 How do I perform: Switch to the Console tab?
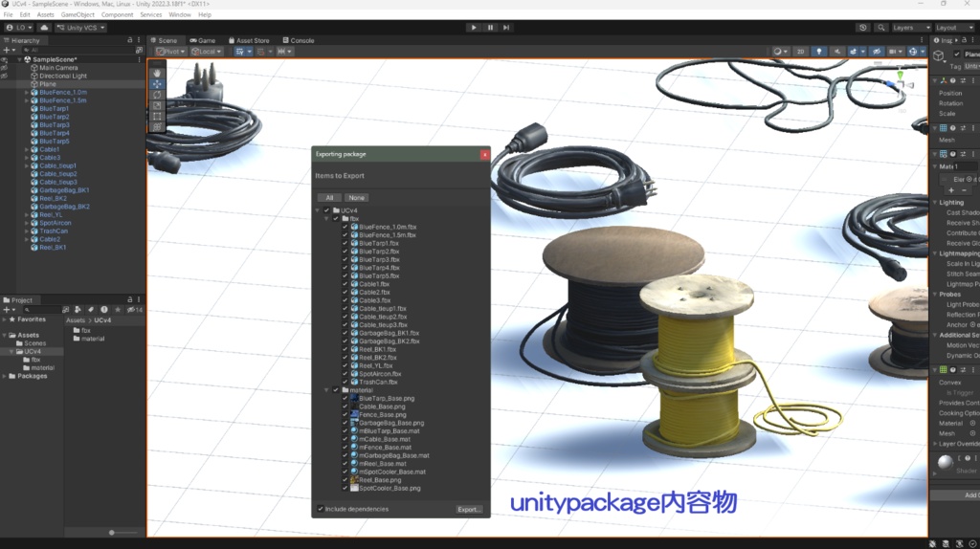[x=299, y=40]
